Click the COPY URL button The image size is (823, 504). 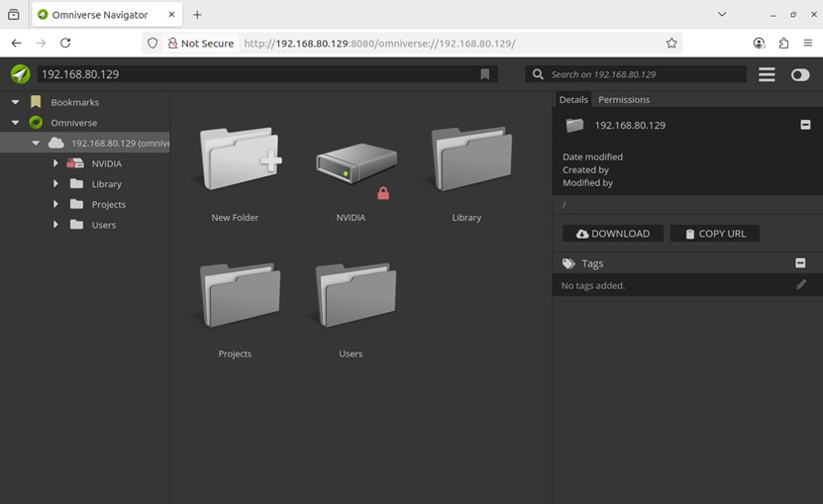[x=715, y=234]
